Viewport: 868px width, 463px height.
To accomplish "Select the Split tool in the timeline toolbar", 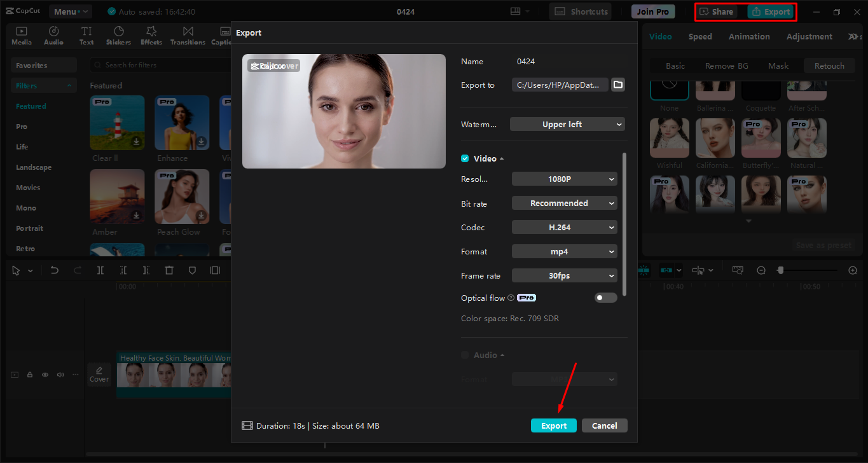I will tap(100, 270).
